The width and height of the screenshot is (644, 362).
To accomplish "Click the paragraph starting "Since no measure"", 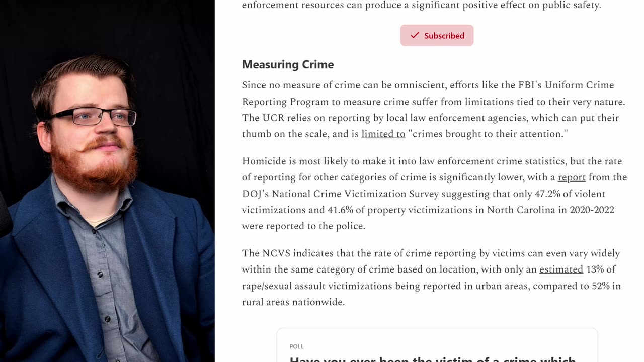I will 433,110.
